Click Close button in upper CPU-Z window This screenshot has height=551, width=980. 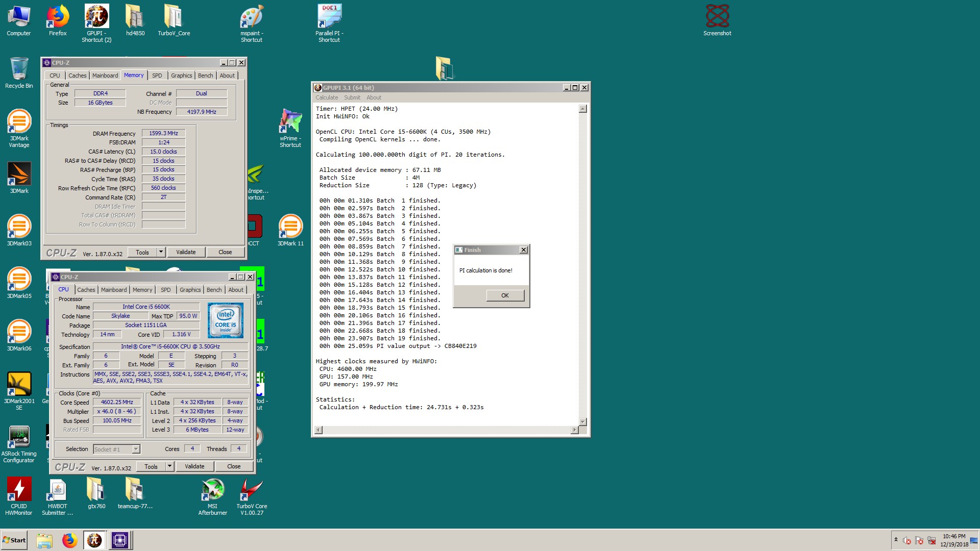225,252
